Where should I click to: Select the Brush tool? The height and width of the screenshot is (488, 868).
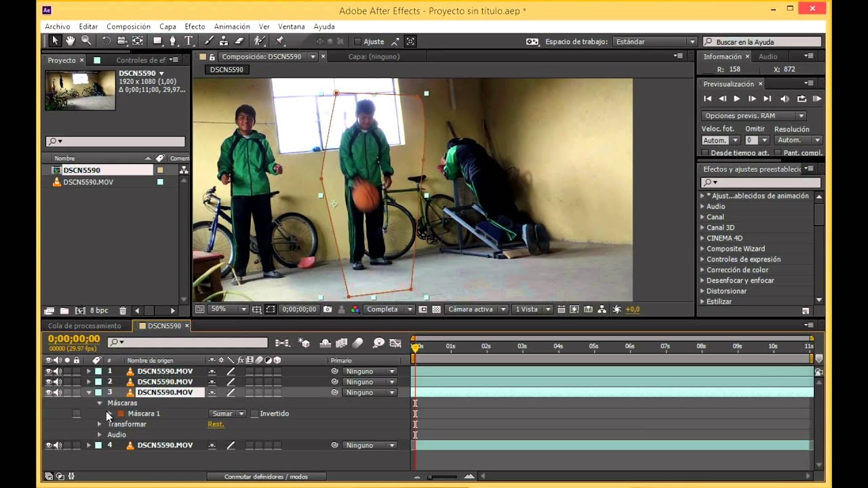click(210, 41)
